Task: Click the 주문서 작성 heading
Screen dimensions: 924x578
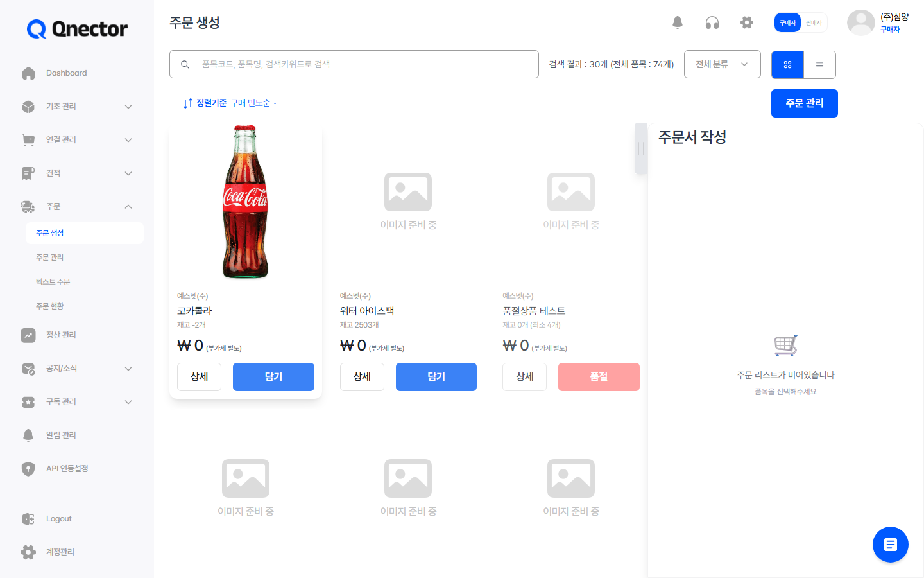Action: pos(692,137)
